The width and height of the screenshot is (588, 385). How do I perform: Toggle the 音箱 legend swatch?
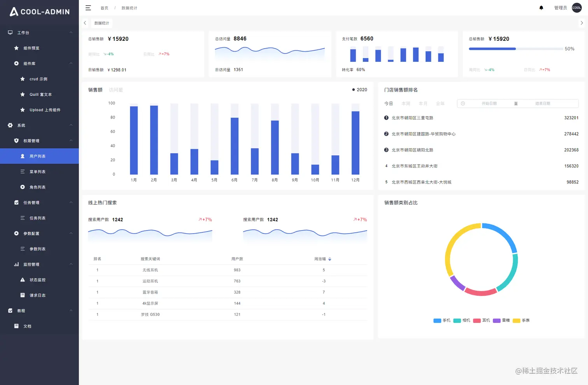497,321
